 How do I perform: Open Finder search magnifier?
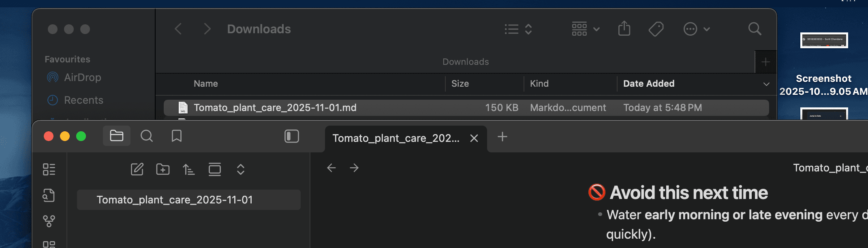(x=755, y=29)
